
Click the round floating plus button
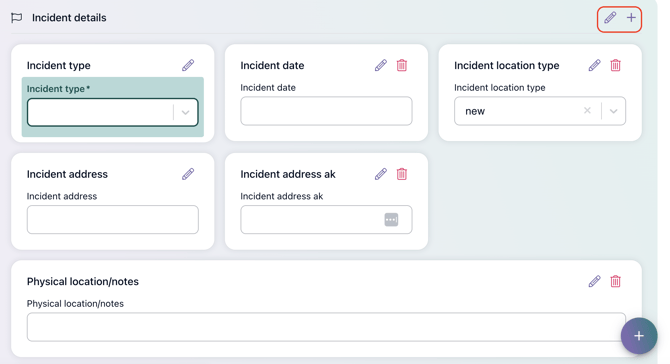(639, 336)
